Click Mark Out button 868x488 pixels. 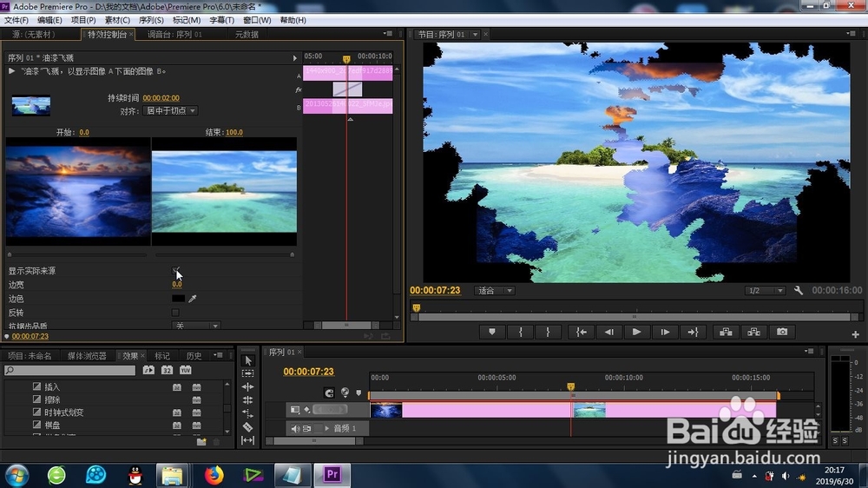pos(548,332)
